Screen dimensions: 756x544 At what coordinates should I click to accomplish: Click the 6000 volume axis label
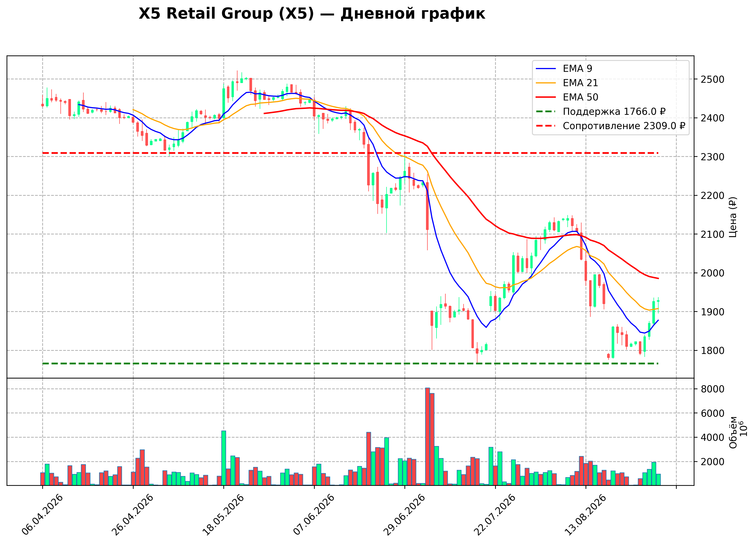coord(712,414)
